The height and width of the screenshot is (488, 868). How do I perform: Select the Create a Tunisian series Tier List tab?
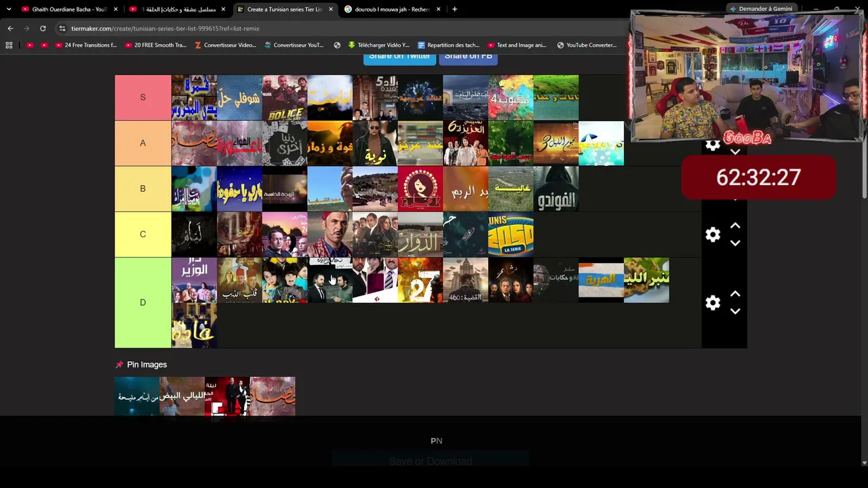285,9
